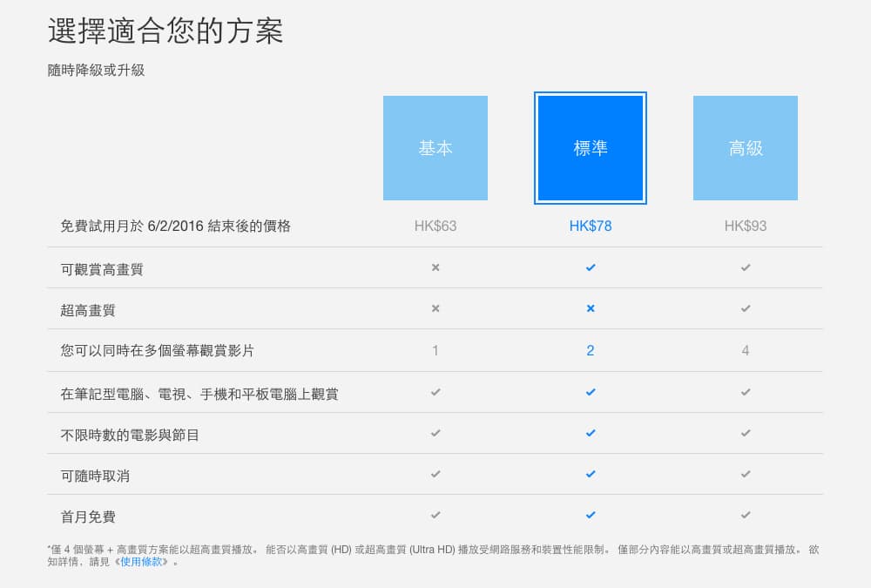
Task: Click the HK$78 standard plan price
Action: (x=591, y=226)
